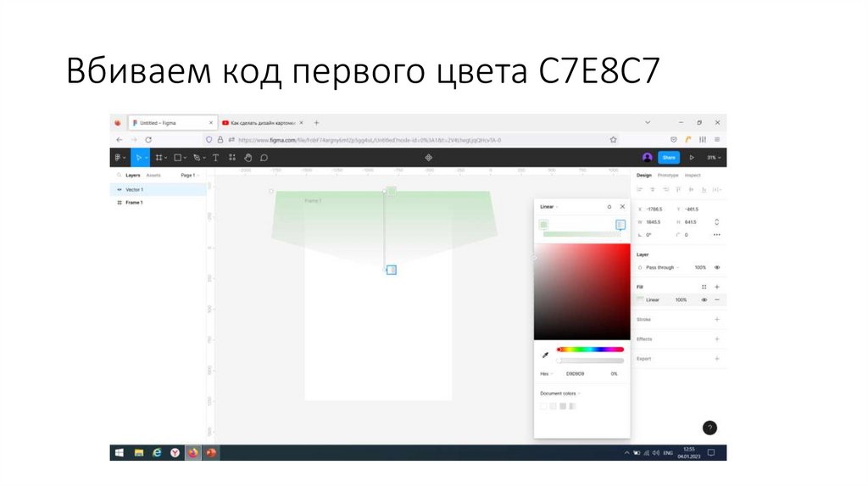
Task: Select the left green gradient stop
Action: (x=543, y=224)
